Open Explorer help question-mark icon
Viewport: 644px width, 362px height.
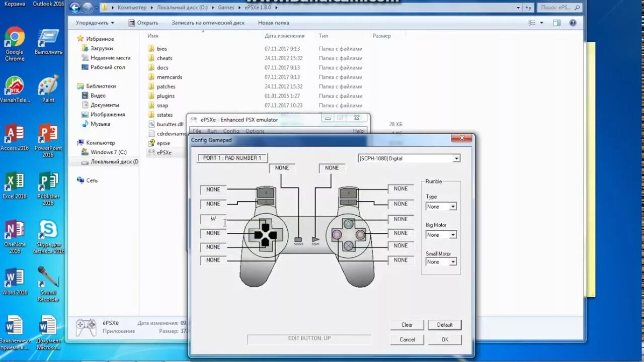tap(573, 23)
